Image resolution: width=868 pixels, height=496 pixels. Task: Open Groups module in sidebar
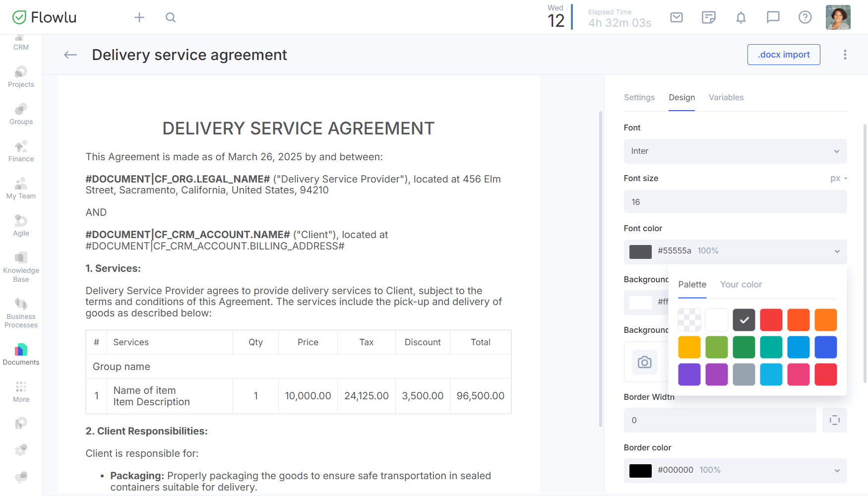click(21, 114)
